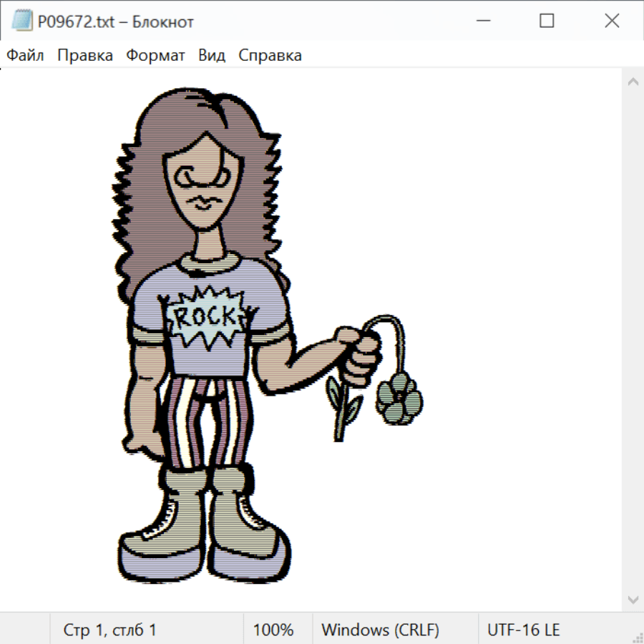
Task: Click the scrollbar up arrow
Action: (x=633, y=82)
